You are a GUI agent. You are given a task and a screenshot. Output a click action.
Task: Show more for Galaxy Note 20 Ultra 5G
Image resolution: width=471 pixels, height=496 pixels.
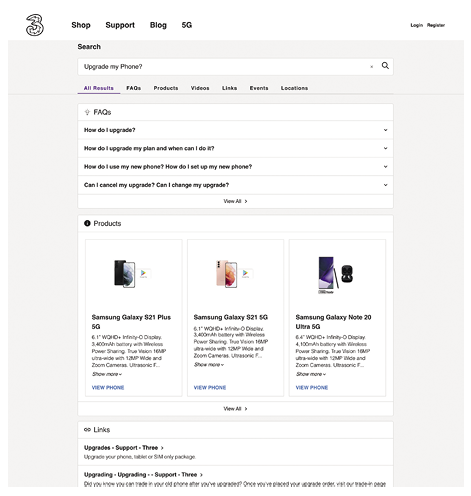311,374
